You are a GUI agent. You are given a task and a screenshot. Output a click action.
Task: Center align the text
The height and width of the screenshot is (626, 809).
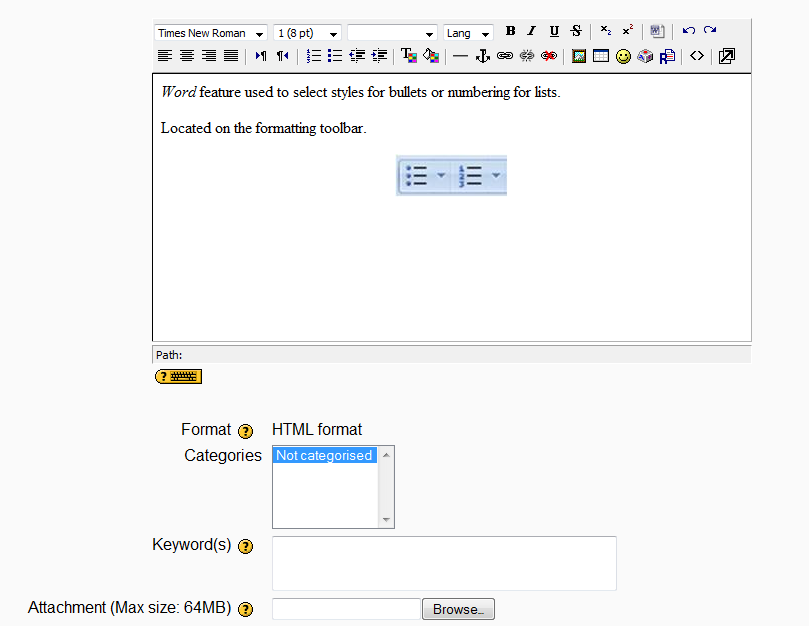point(187,56)
